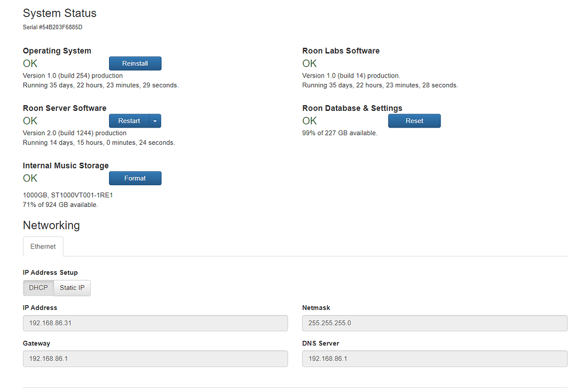Switch to the Ethernet tab
Viewport: 588px width, 392px height.
[43, 245]
